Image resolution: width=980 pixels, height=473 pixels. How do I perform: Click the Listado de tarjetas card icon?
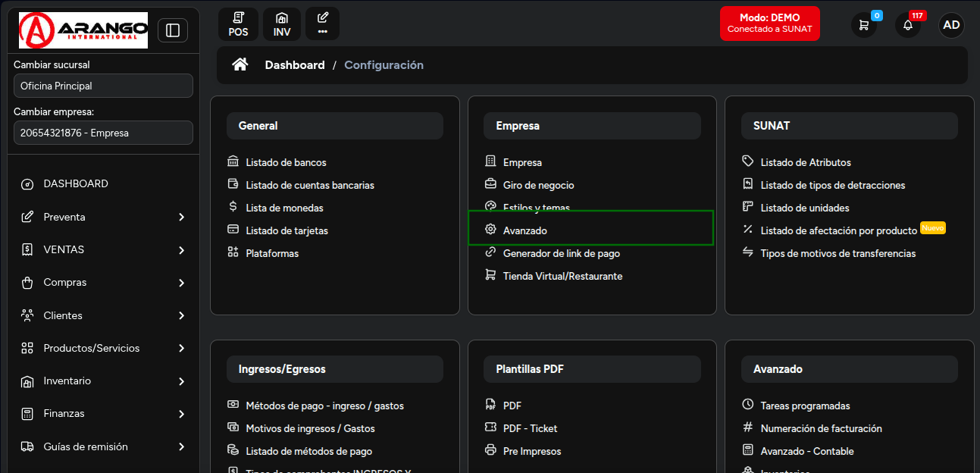233,230
